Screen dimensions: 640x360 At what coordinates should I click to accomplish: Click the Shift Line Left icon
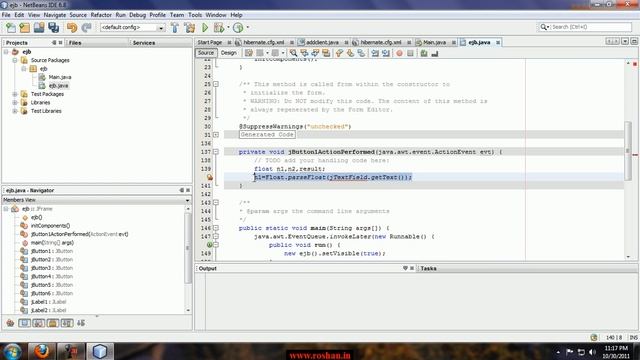coord(375,53)
